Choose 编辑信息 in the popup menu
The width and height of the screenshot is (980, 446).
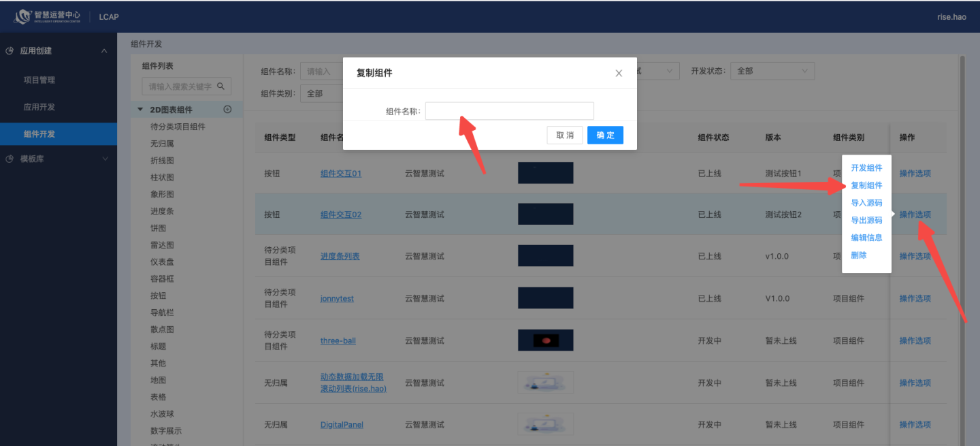[866, 238]
